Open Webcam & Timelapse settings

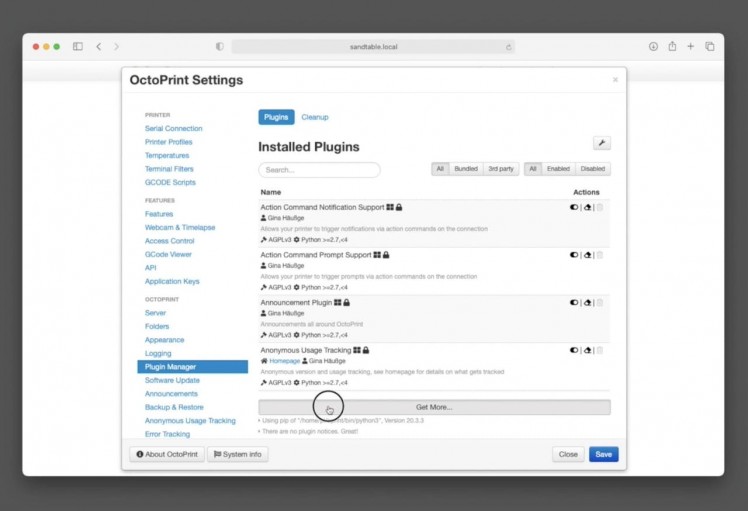(180, 228)
